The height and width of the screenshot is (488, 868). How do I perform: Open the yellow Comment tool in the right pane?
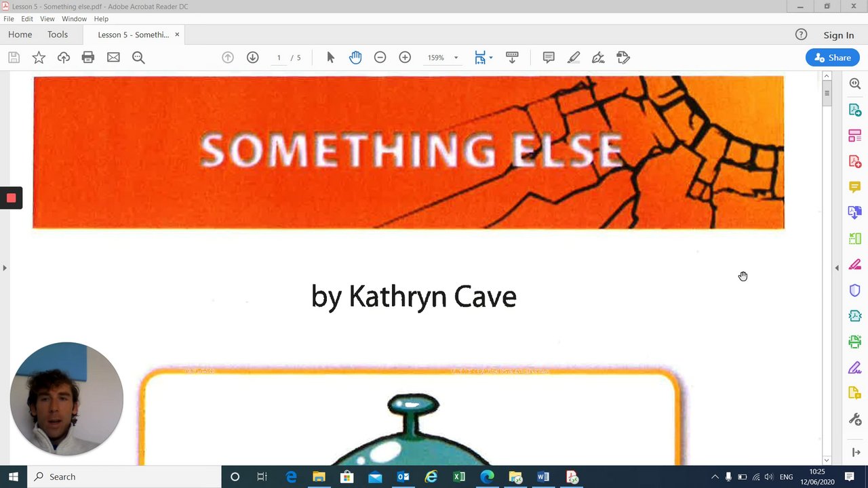click(x=855, y=187)
